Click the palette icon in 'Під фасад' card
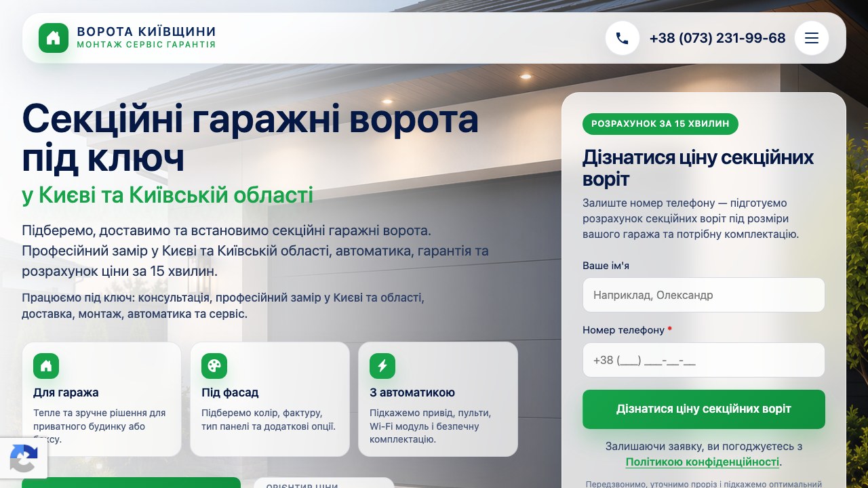Screen dimensions: 868x488 [214, 366]
